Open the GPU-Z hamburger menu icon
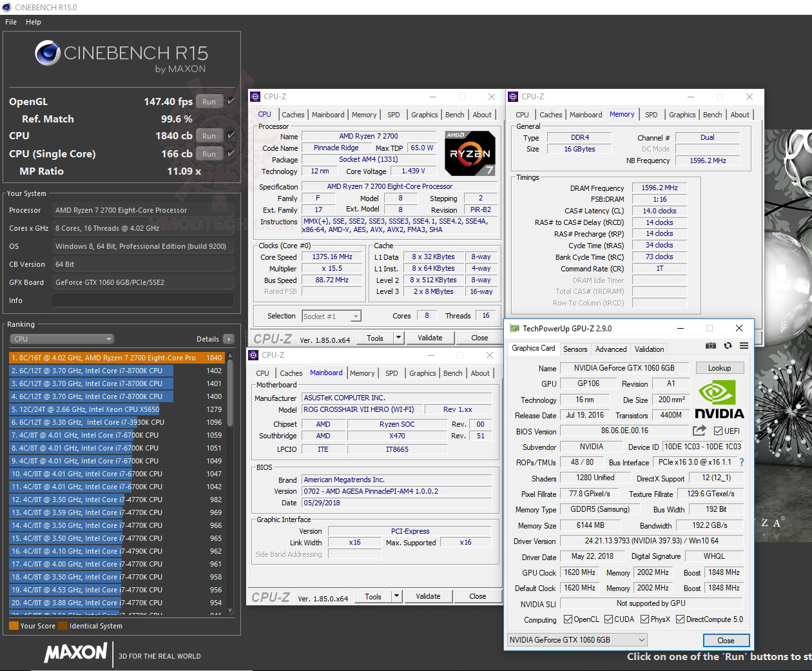The height and width of the screenshot is (671, 812). 744,345
